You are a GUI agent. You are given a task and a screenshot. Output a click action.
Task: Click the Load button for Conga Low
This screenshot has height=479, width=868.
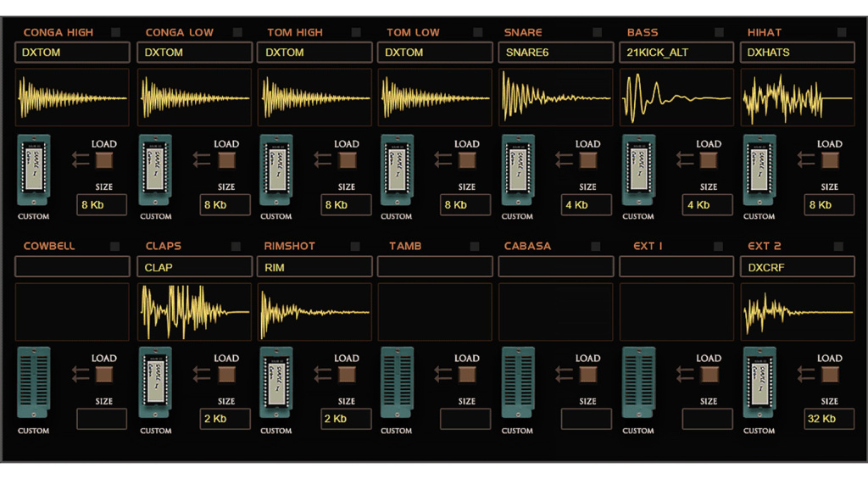point(225,160)
